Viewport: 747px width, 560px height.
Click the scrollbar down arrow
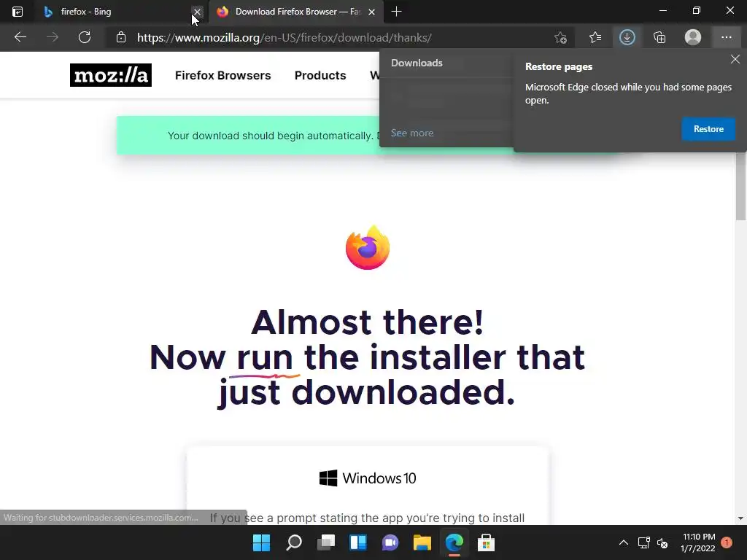click(x=740, y=518)
